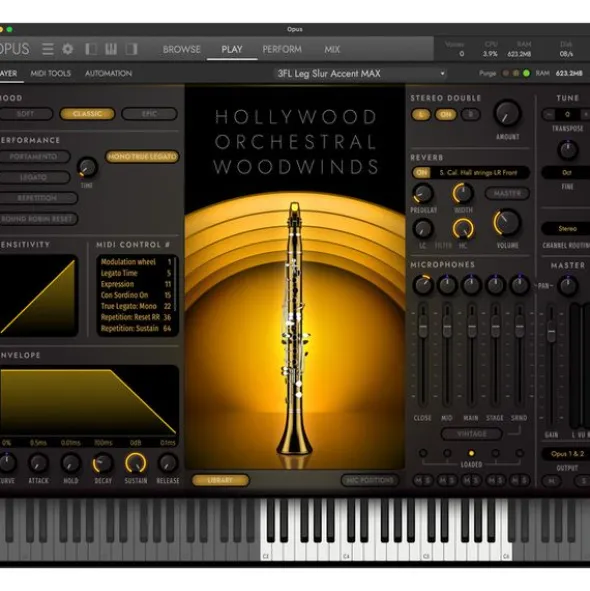Select the Soft mood

pyautogui.click(x=26, y=114)
